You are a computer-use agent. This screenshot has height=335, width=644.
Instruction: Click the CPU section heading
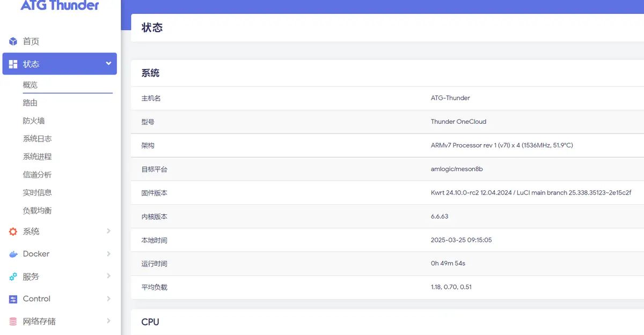(150, 322)
